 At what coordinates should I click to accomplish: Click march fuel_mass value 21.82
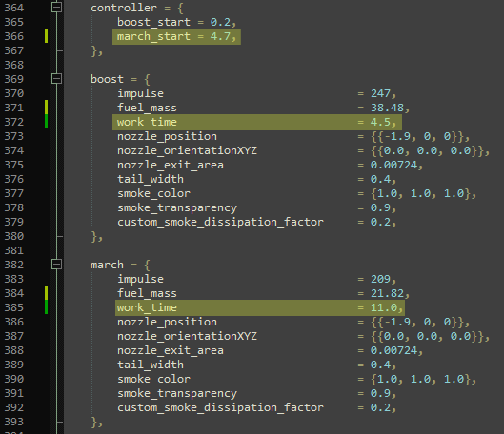pyautogui.click(x=387, y=293)
